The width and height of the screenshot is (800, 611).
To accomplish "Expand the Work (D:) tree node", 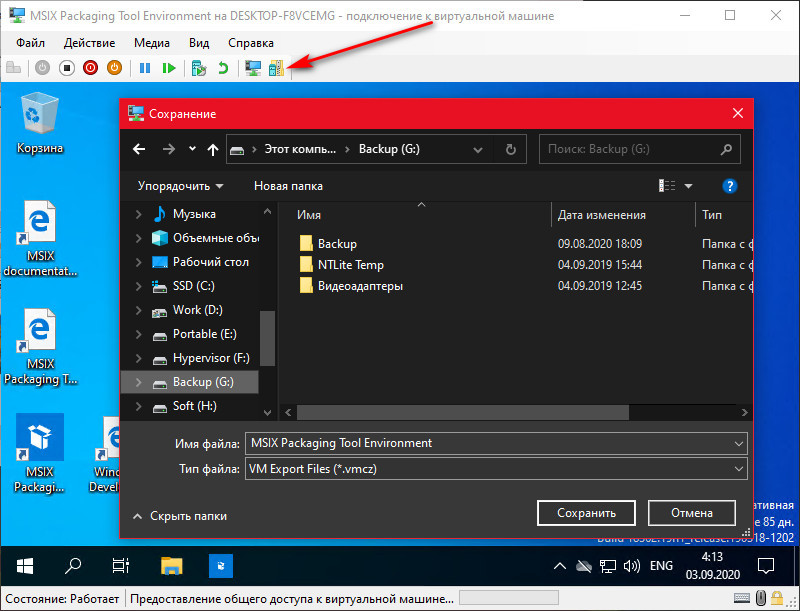I will (138, 310).
